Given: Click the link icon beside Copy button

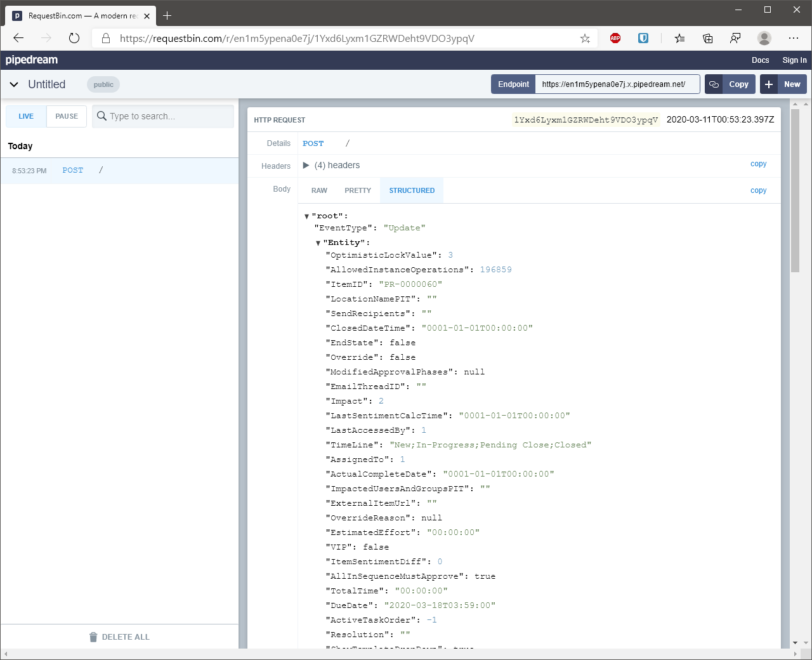Looking at the screenshot, I should point(714,84).
